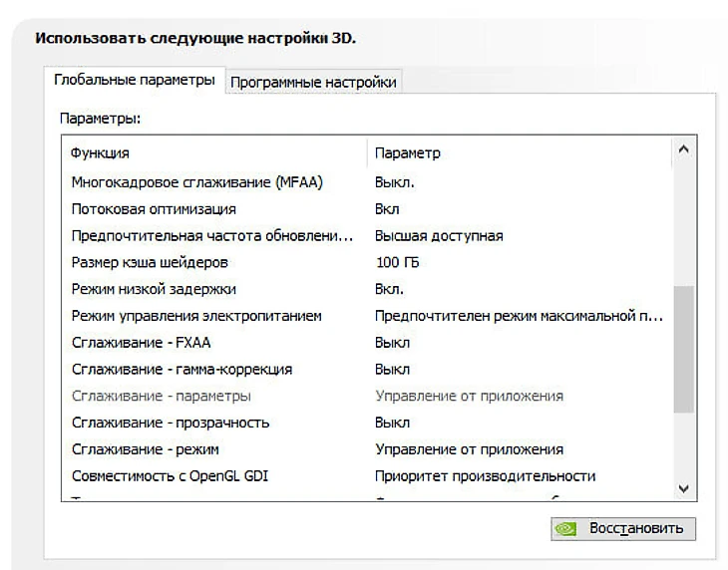Open Сглаживание - FXAA value Выкл
728x570 pixels.
pyautogui.click(x=392, y=343)
